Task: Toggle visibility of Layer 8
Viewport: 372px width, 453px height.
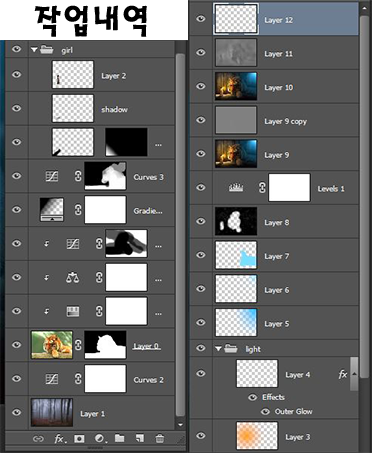Action: (201, 221)
